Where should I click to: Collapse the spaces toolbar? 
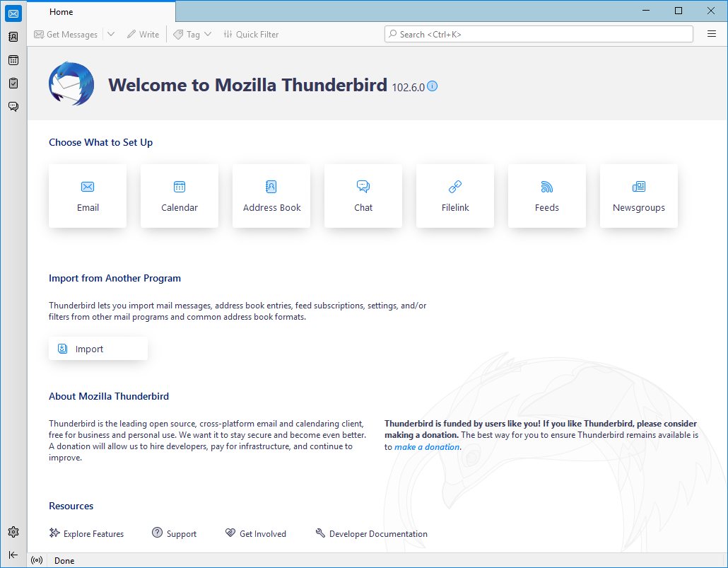point(13,555)
